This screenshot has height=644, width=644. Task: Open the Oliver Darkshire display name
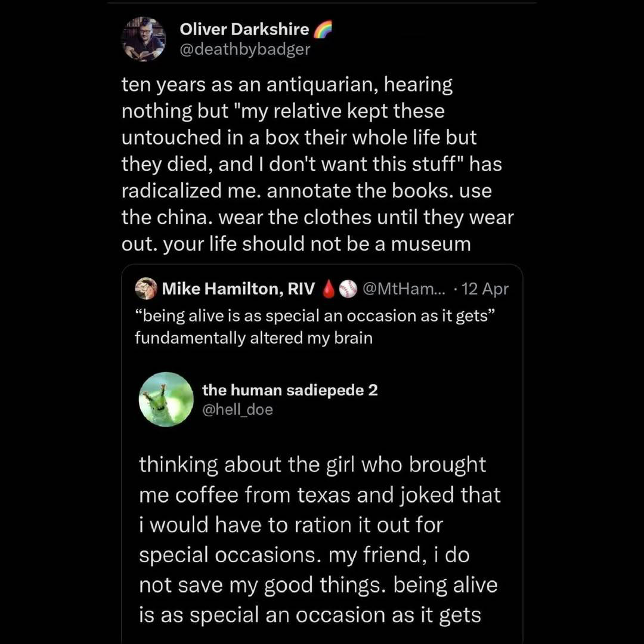tap(244, 29)
